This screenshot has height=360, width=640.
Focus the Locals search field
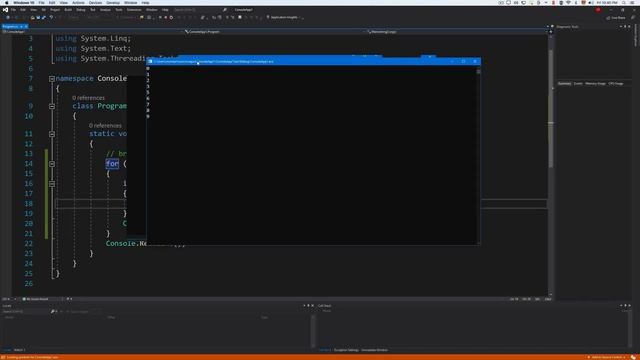pos(25,311)
